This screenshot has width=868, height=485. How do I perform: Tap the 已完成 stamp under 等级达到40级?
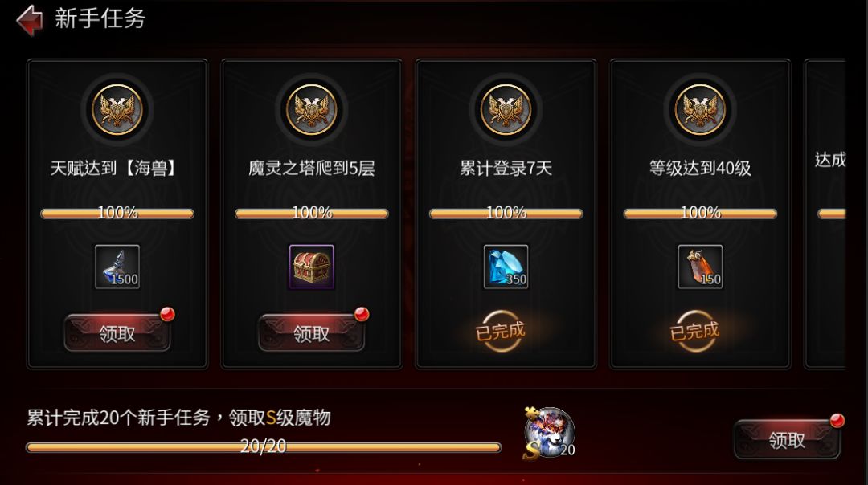click(694, 332)
